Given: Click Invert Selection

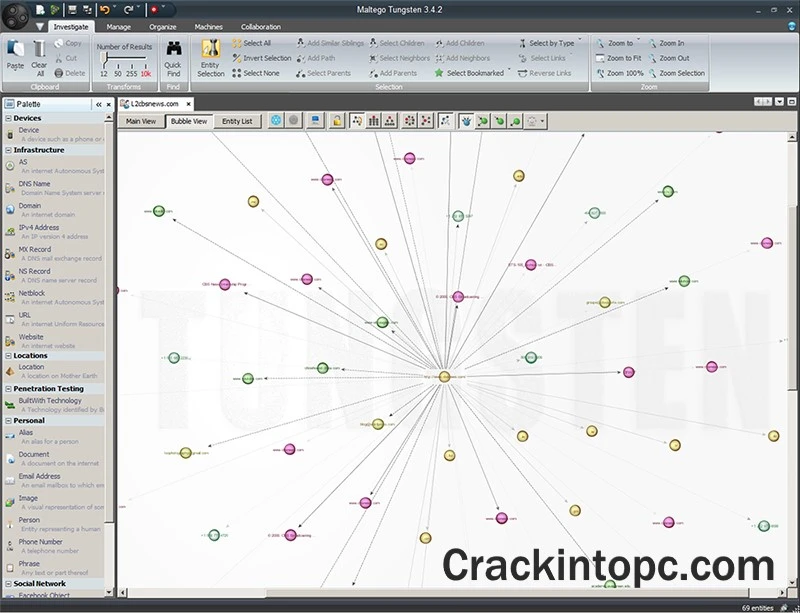Looking at the screenshot, I should tap(262, 58).
